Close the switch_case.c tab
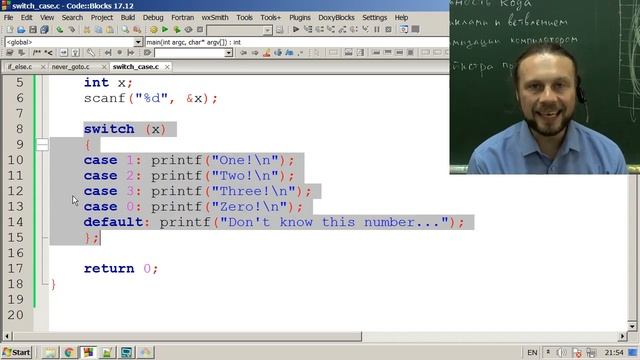This screenshot has width=640, height=360. point(167,67)
